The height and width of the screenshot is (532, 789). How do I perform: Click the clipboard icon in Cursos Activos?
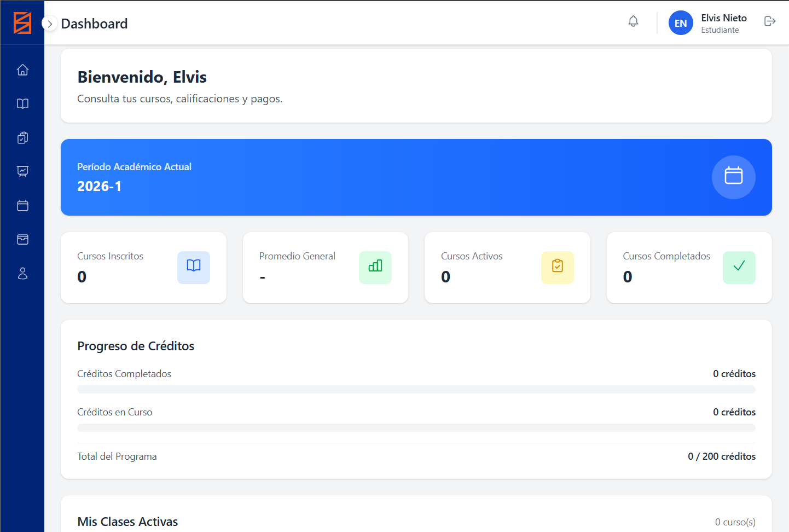[557, 268]
